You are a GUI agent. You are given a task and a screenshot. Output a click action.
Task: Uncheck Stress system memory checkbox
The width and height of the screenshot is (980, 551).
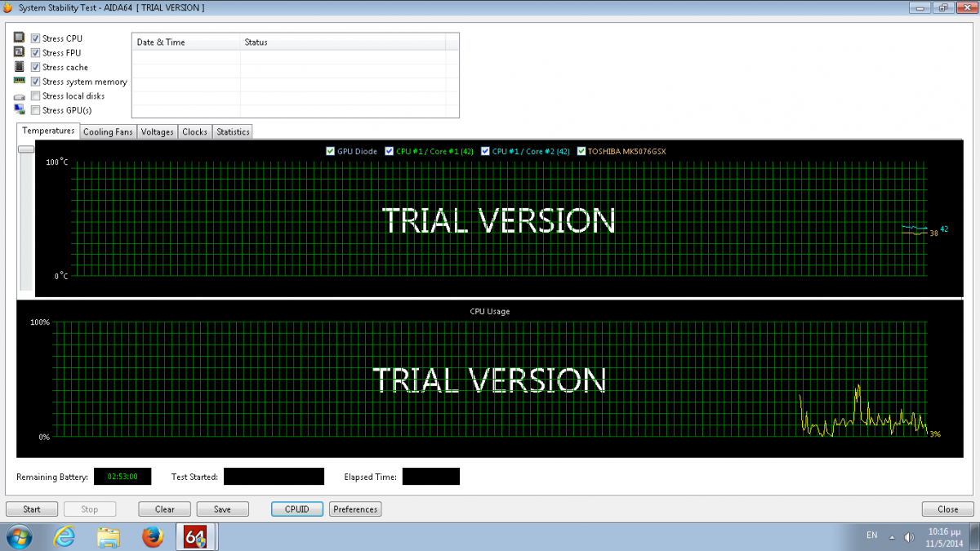pos(36,82)
